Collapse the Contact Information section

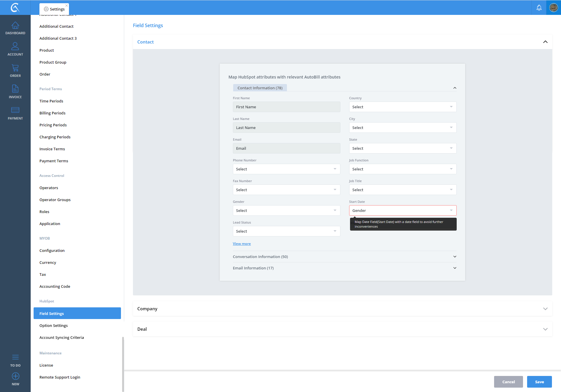455,88
